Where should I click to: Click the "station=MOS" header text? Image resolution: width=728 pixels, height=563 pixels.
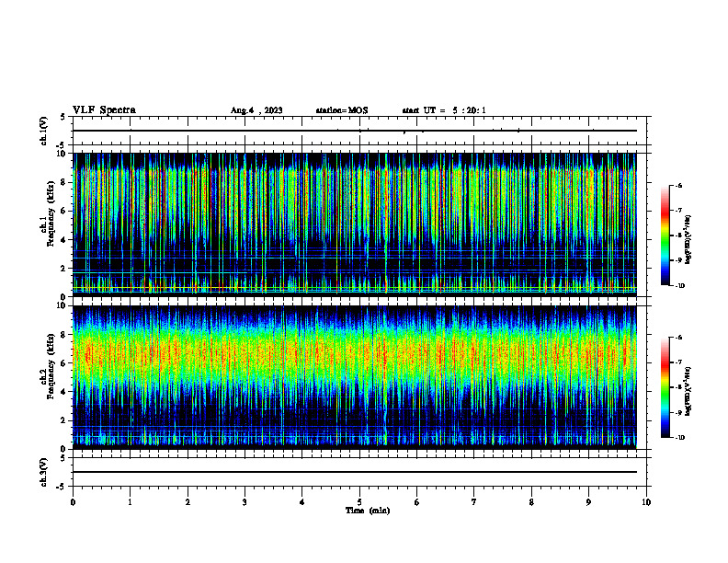[x=342, y=110]
